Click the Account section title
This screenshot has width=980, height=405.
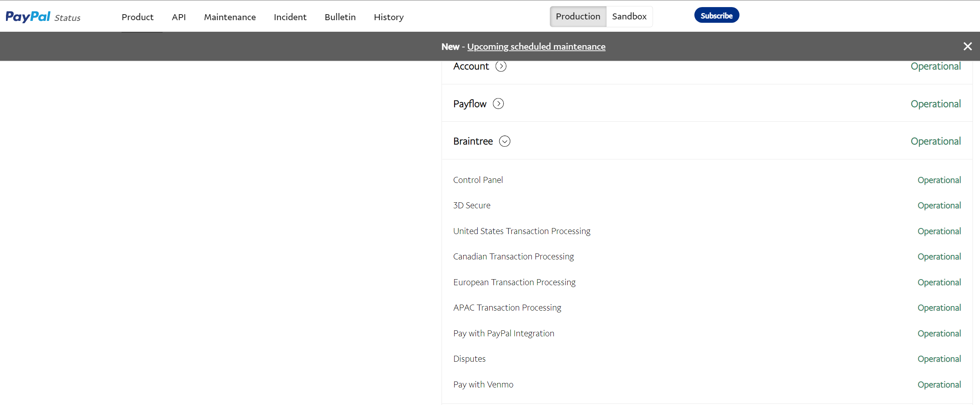(471, 66)
